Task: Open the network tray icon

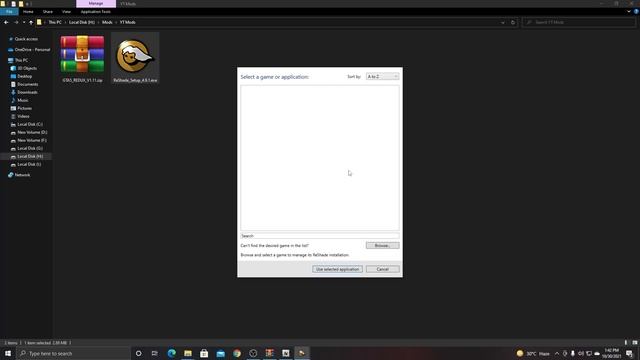Action: click(589, 353)
